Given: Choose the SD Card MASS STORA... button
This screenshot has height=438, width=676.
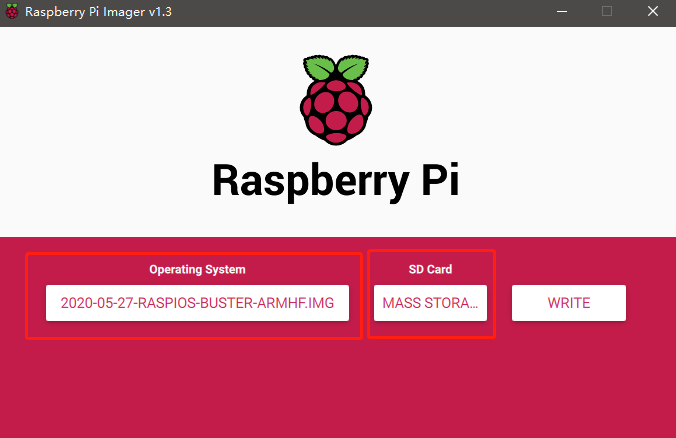Looking at the screenshot, I should click(430, 303).
